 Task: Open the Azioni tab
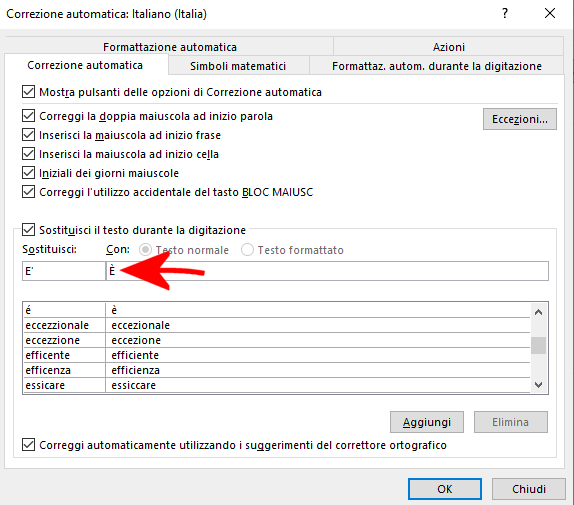pyautogui.click(x=448, y=47)
